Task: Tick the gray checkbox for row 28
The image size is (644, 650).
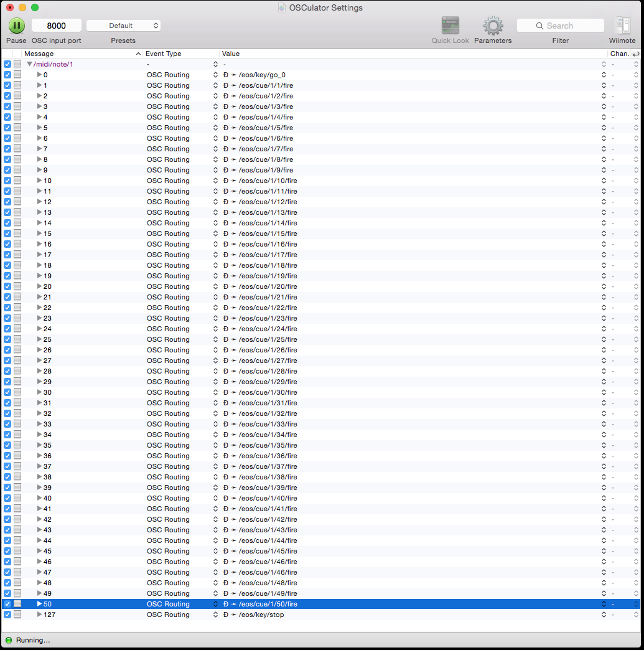Action: [17, 371]
